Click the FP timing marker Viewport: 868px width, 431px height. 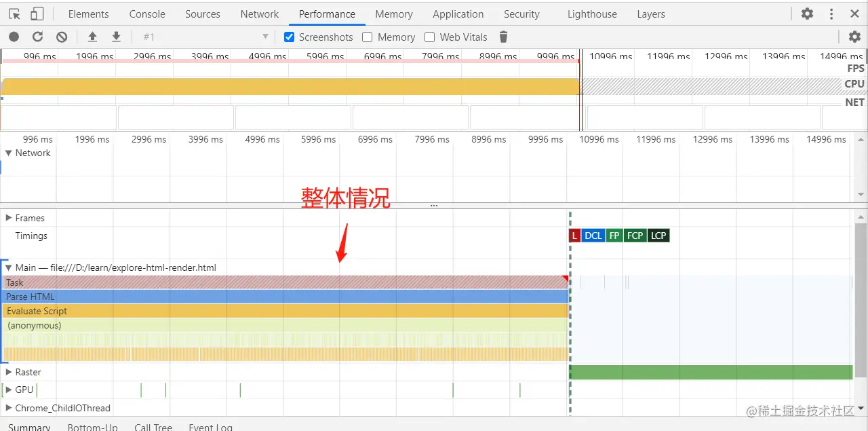614,236
